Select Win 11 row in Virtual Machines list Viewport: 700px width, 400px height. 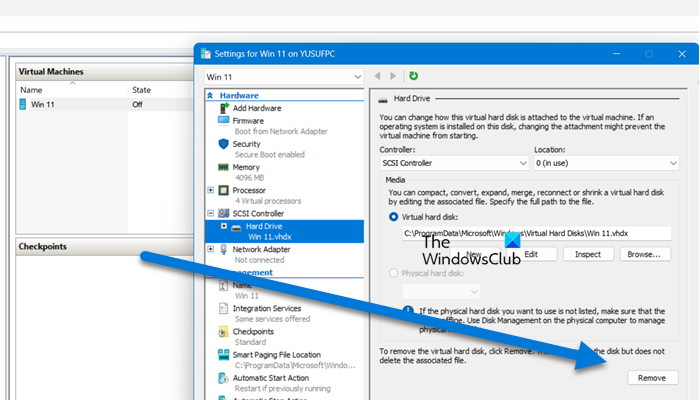click(x=104, y=104)
